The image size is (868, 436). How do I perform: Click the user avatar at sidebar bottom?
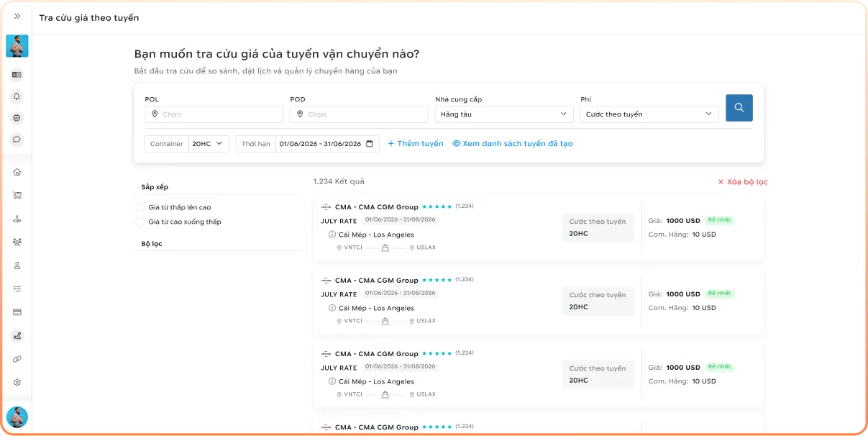coord(17,417)
